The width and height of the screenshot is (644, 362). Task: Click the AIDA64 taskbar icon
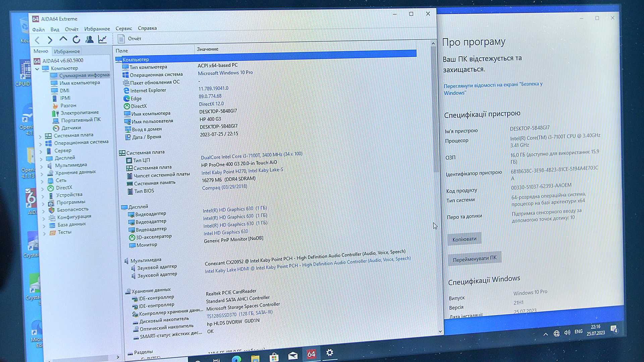click(x=311, y=354)
